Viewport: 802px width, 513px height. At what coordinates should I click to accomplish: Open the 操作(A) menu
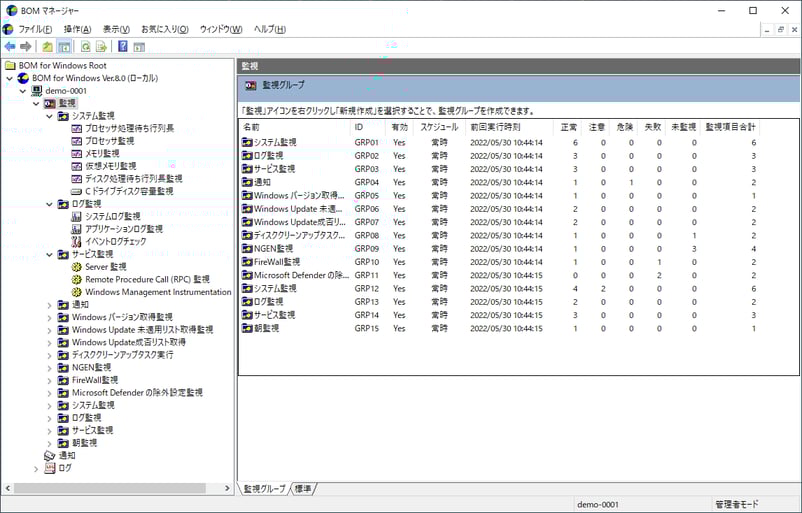pos(77,29)
